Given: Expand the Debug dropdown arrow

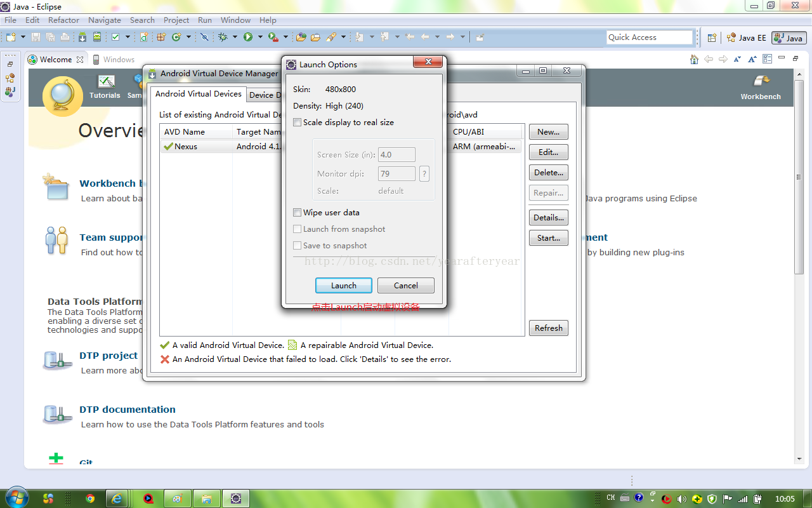Looking at the screenshot, I should click(x=235, y=37).
